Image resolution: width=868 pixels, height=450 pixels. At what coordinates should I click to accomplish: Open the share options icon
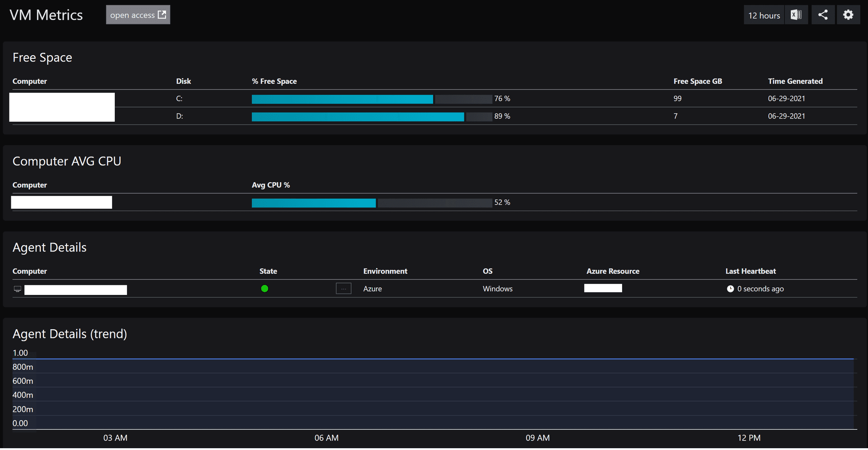823,14
